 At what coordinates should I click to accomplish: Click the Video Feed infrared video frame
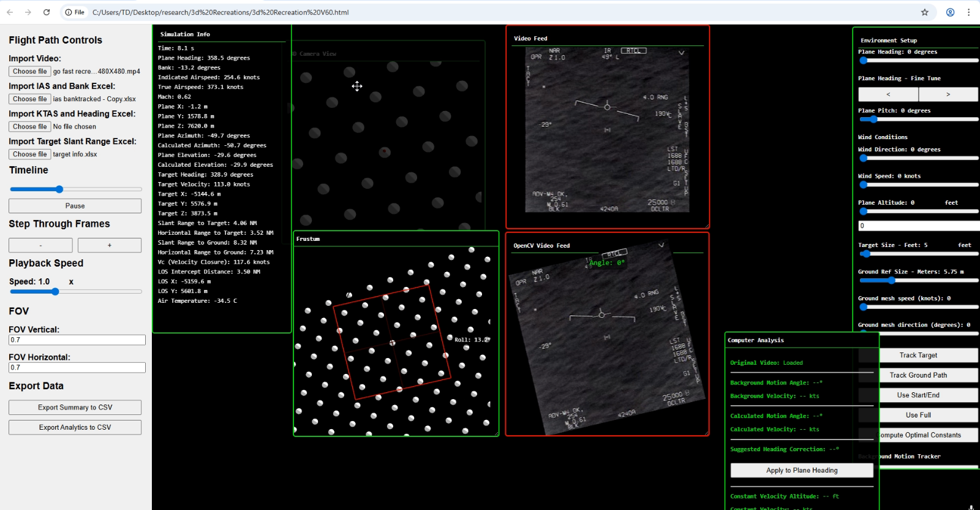(607, 130)
